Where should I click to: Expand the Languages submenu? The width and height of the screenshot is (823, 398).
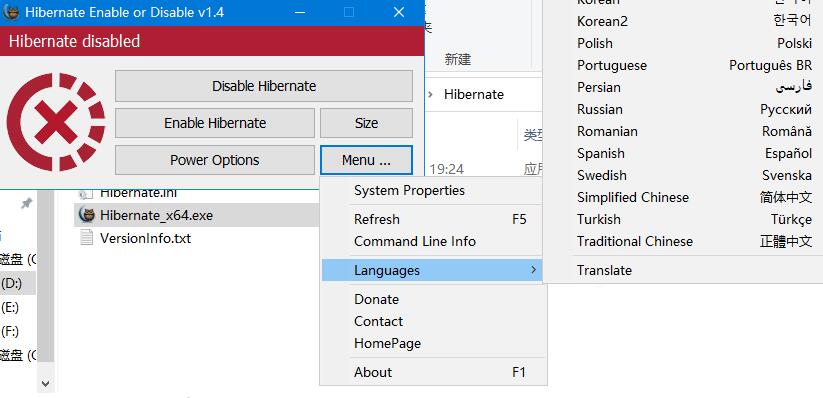coord(432,270)
